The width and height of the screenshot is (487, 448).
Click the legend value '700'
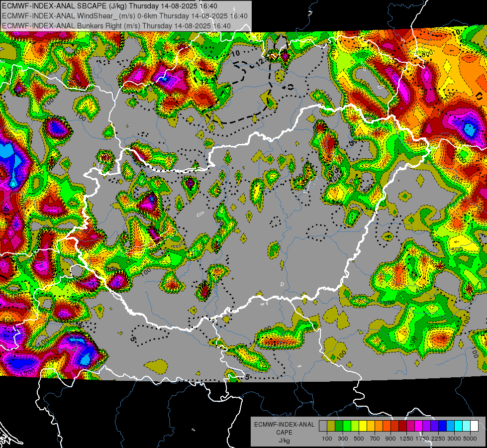[375, 439]
